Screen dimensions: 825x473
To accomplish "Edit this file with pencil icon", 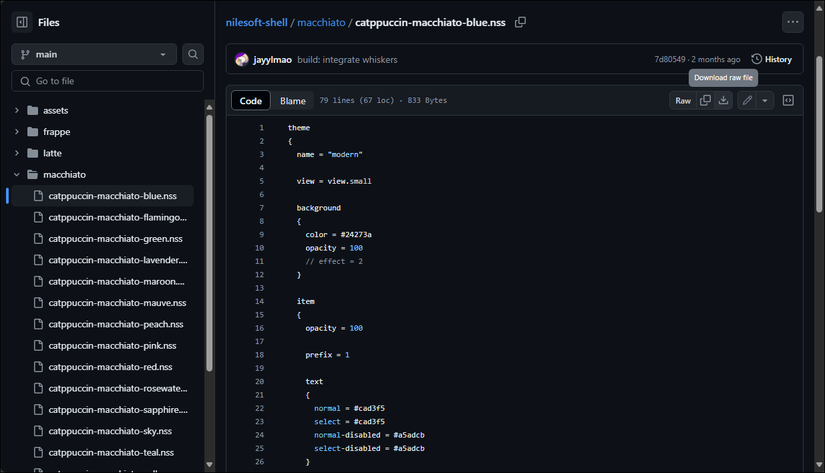I will 747,101.
